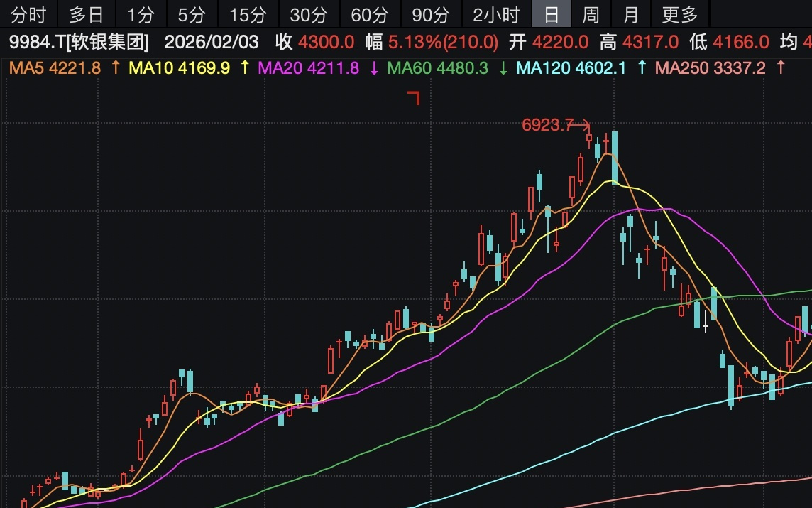The image size is (812, 508).
Task: Show the 30分 candlestick chart
Action: (x=309, y=14)
